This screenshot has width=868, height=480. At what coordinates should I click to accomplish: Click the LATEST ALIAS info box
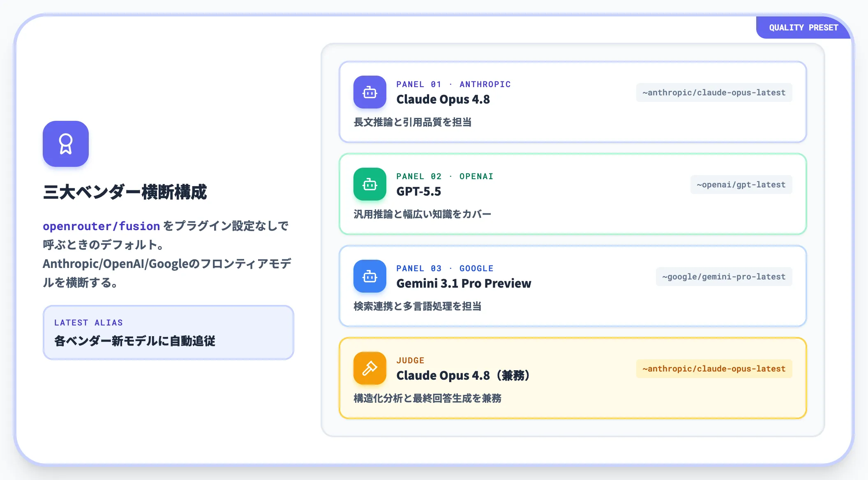(x=169, y=332)
